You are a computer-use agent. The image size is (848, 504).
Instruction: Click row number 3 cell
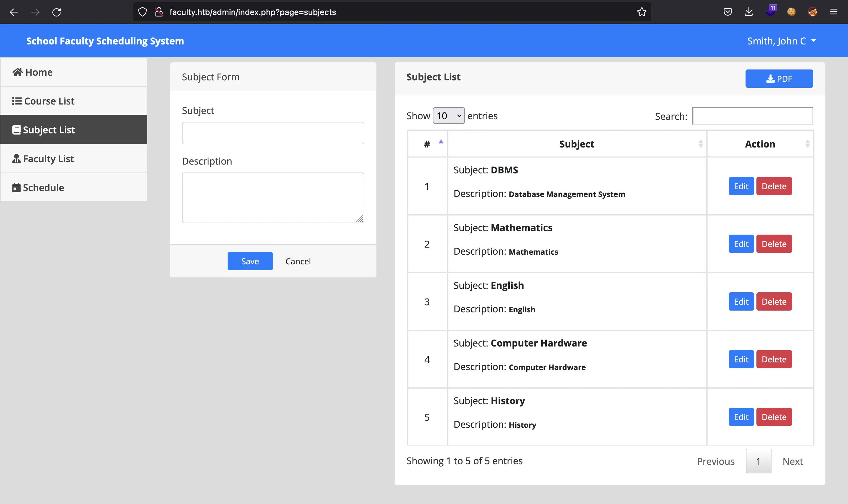click(x=427, y=301)
